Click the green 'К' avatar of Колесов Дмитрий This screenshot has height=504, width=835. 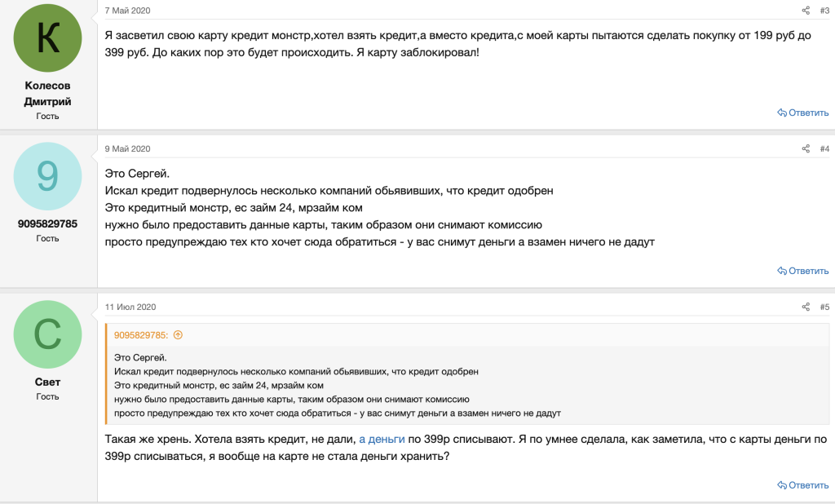click(x=46, y=38)
